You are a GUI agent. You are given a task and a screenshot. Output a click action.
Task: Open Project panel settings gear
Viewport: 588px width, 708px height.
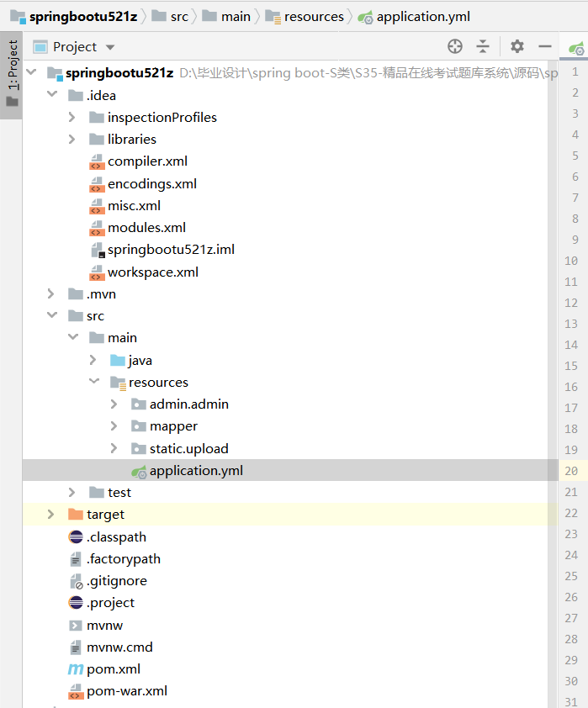point(517,47)
